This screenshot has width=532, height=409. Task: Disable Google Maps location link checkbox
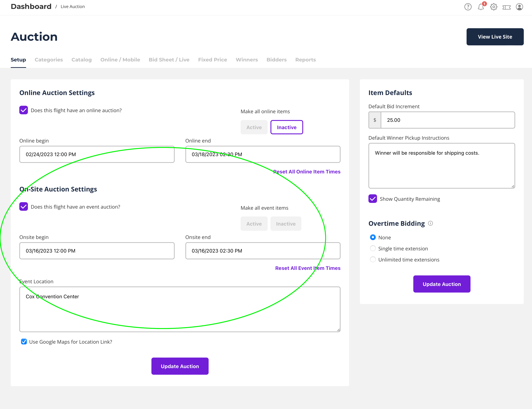(x=24, y=342)
